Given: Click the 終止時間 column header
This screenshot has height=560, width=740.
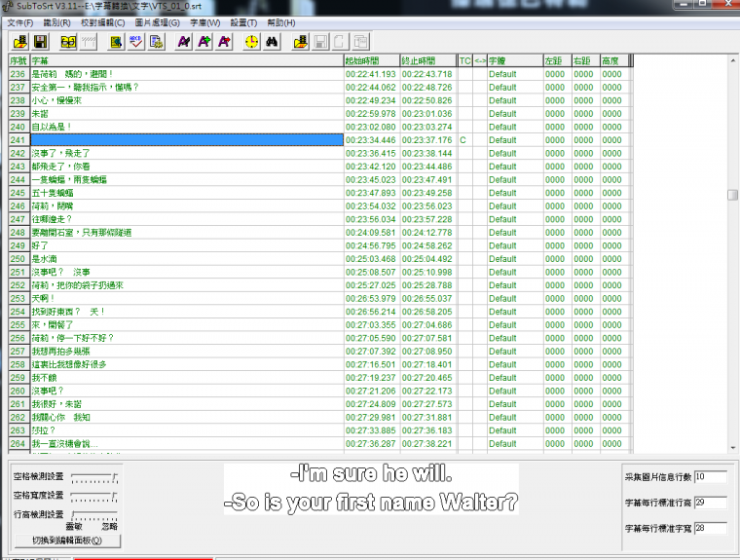Looking at the screenshot, I should 428,60.
